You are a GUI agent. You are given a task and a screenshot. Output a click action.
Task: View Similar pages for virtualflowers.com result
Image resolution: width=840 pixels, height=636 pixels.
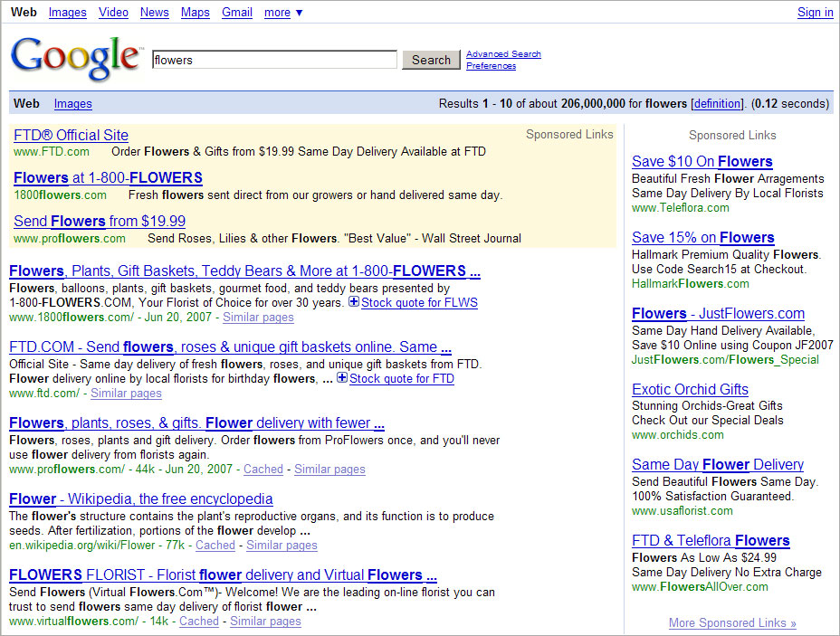265,622
